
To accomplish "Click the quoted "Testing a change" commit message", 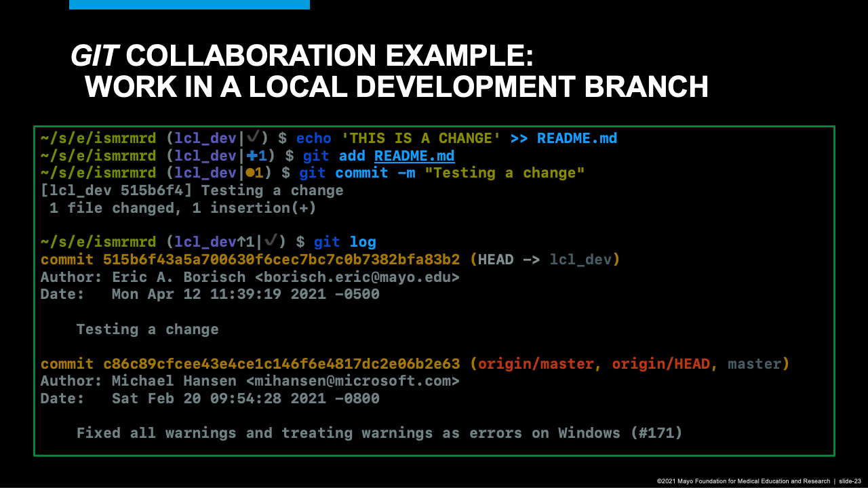I will pos(505,174).
